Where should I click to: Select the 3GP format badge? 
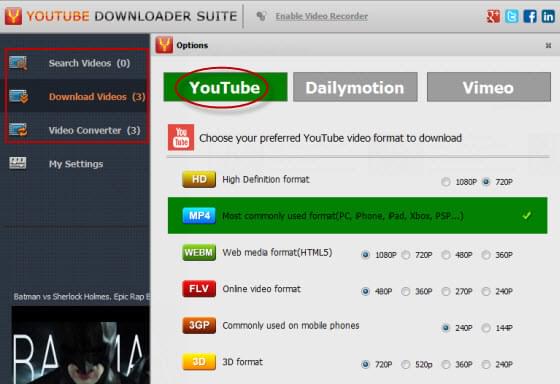tap(199, 325)
